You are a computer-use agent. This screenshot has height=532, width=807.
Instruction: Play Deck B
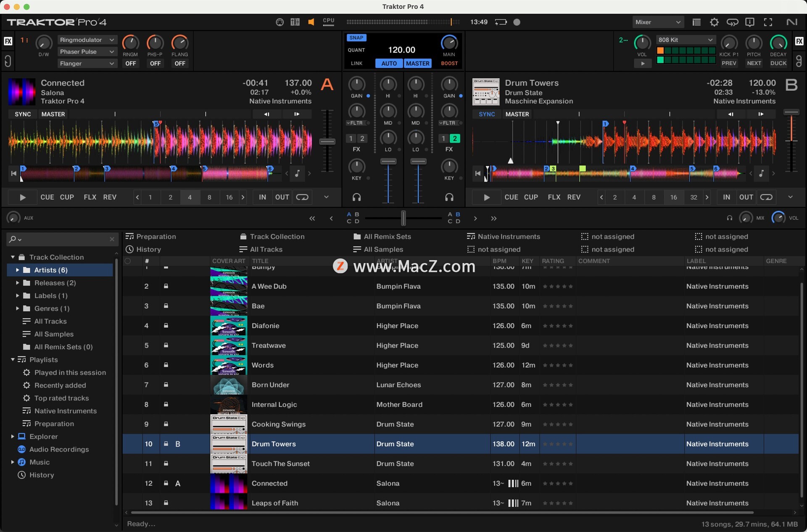pyautogui.click(x=487, y=197)
